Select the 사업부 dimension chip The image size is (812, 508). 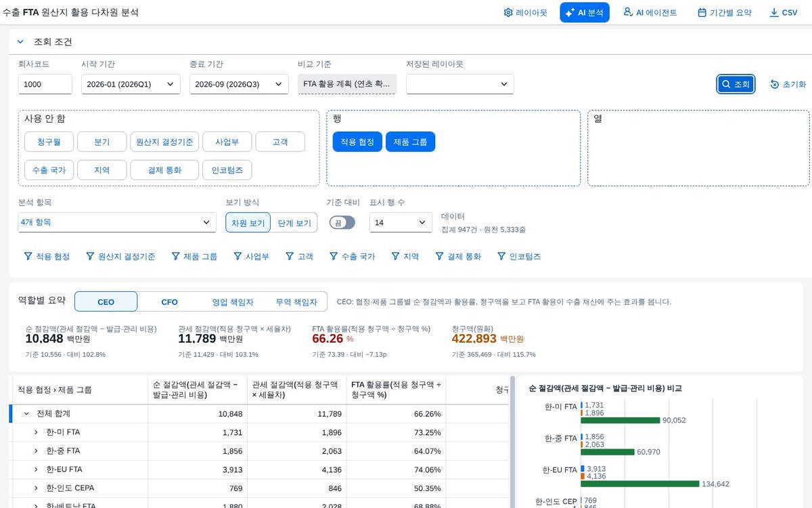point(227,142)
